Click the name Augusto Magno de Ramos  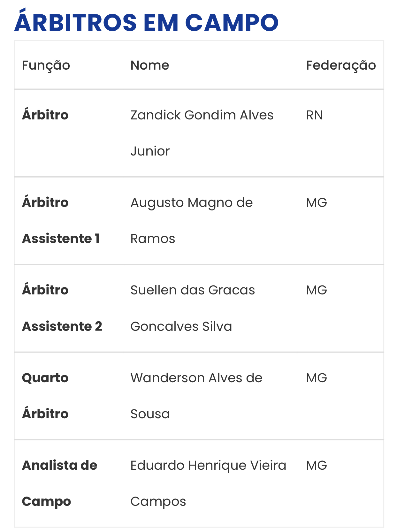click(x=192, y=220)
